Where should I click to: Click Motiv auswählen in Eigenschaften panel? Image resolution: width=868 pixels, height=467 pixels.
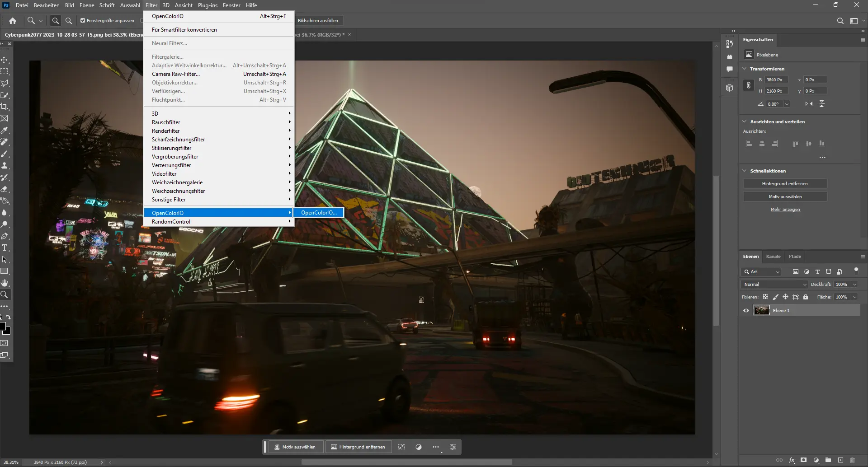(x=785, y=197)
